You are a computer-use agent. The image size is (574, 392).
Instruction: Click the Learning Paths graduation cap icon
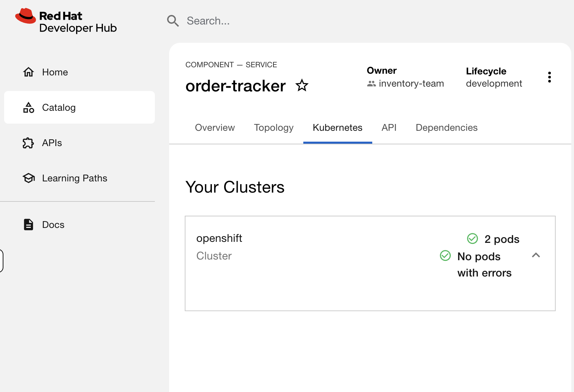(x=29, y=178)
